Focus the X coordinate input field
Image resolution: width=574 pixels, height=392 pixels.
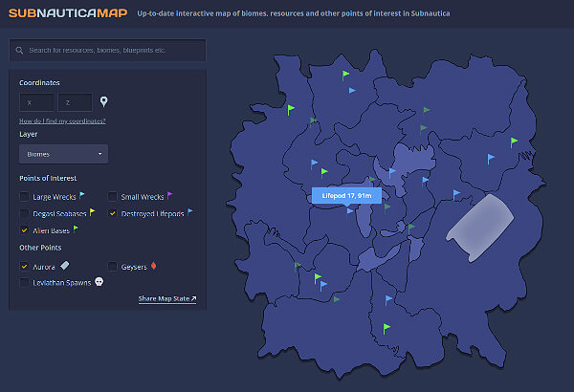tap(37, 101)
